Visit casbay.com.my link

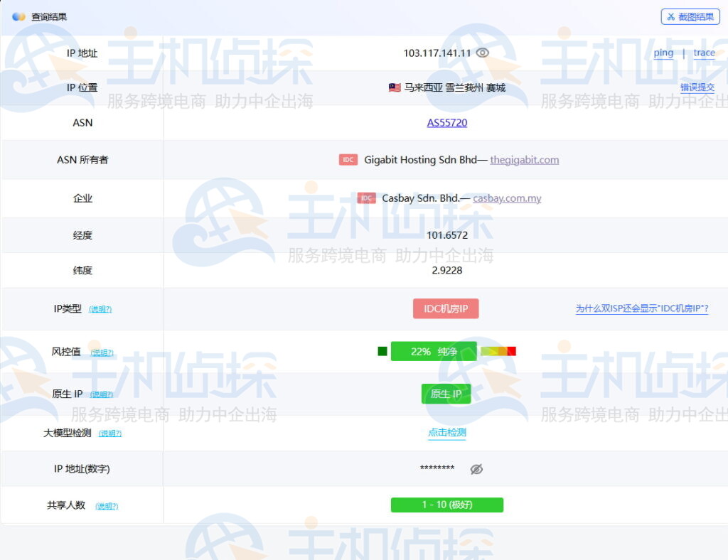pos(507,198)
